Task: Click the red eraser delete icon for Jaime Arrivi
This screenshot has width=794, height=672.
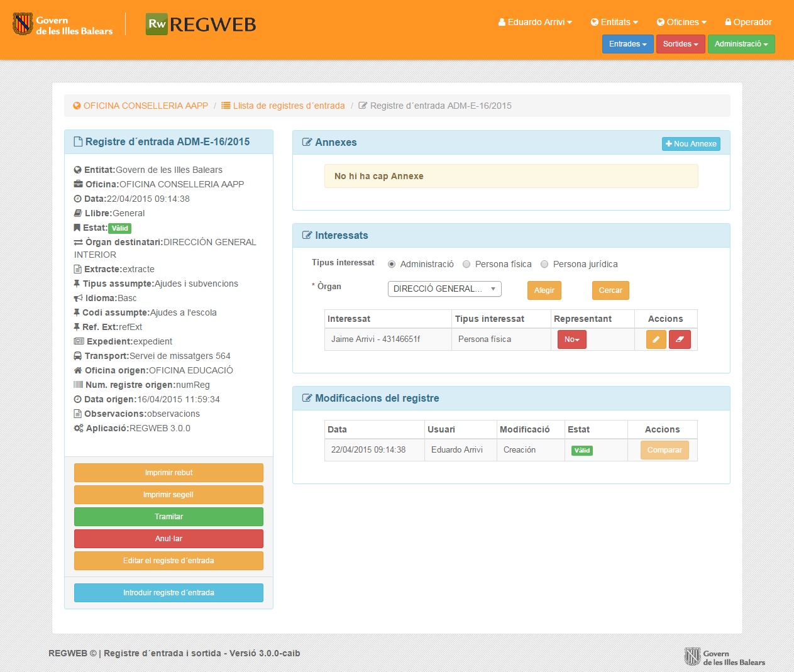Action: click(x=680, y=339)
